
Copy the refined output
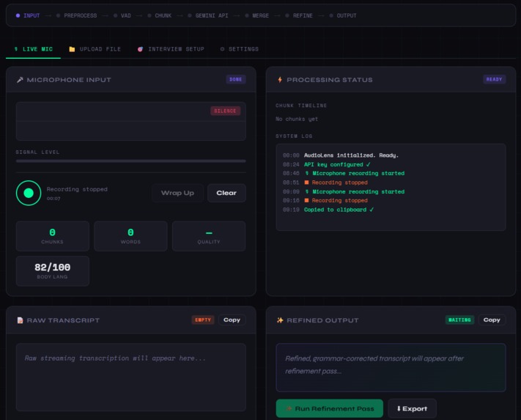point(492,320)
